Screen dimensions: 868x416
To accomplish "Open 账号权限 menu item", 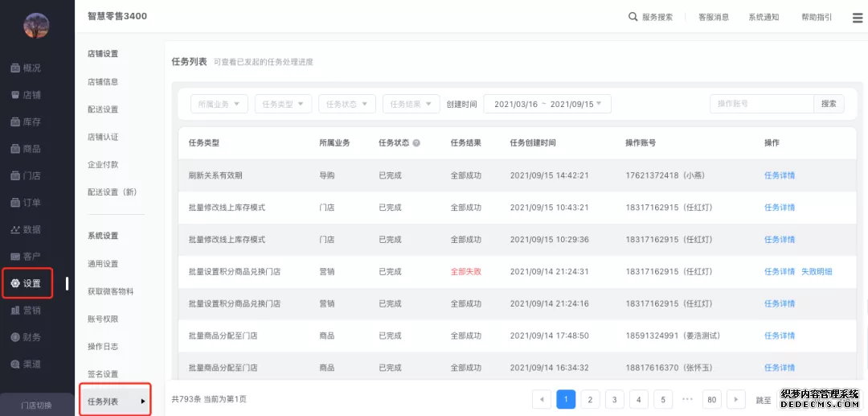I will click(103, 319).
